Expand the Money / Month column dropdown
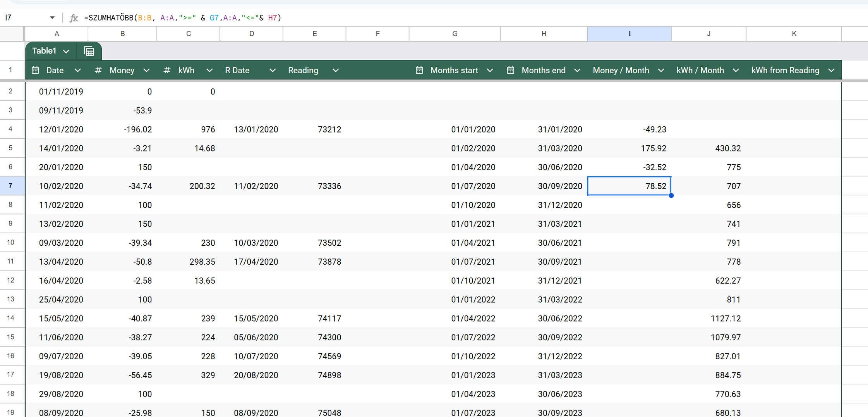 point(661,70)
